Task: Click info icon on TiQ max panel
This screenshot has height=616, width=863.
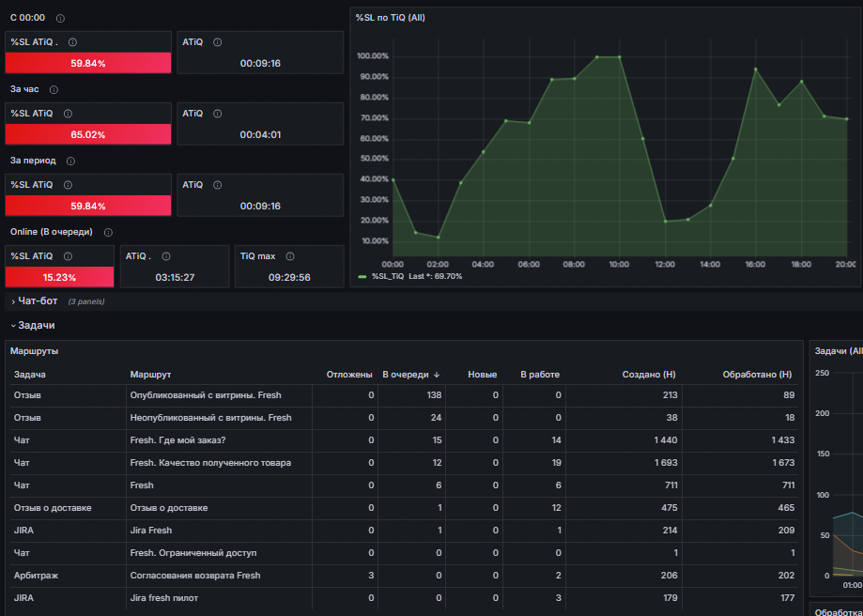Action: click(290, 256)
